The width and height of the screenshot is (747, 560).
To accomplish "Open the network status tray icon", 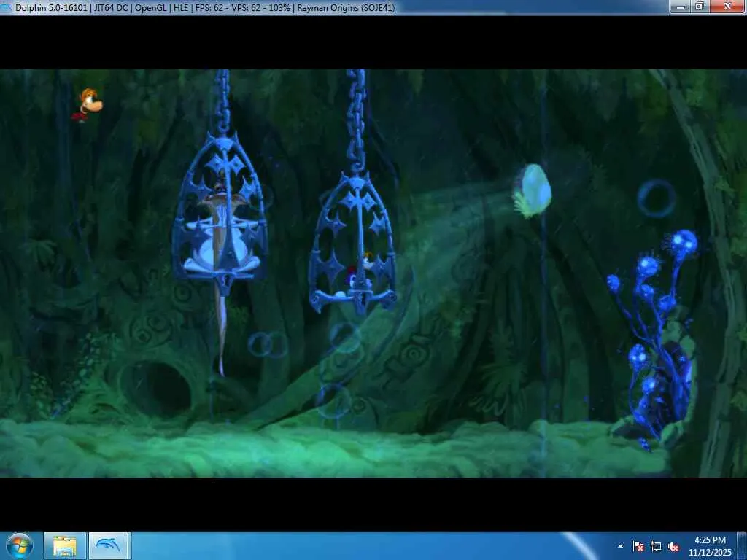I will [656, 546].
